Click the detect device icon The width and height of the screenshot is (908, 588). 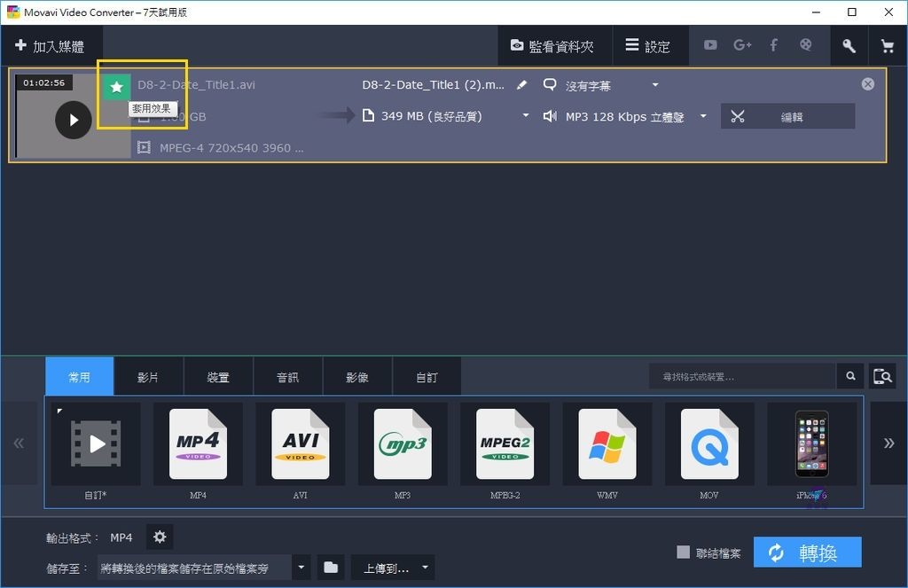point(882,377)
